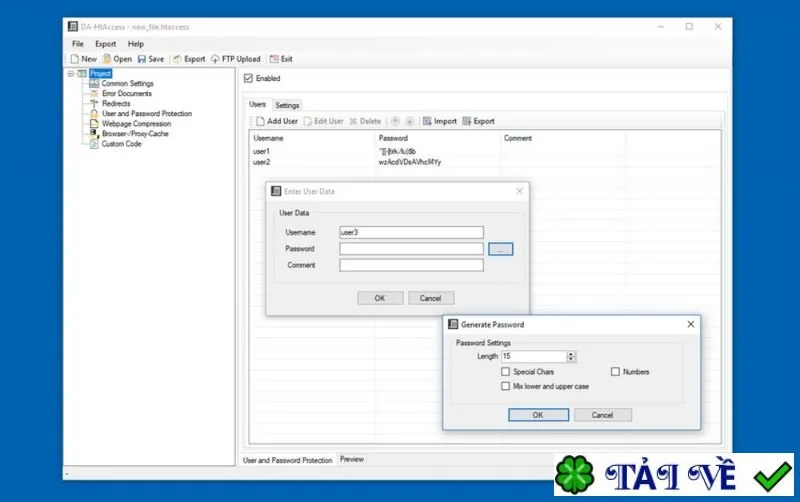Increase password Length with spinner arrow
The width and height of the screenshot is (800, 502).
point(571,354)
